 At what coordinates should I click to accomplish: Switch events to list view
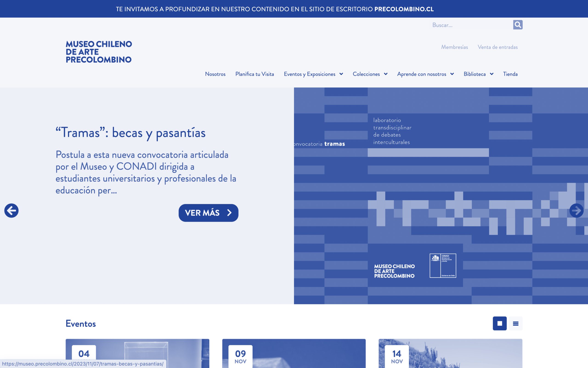(516, 323)
